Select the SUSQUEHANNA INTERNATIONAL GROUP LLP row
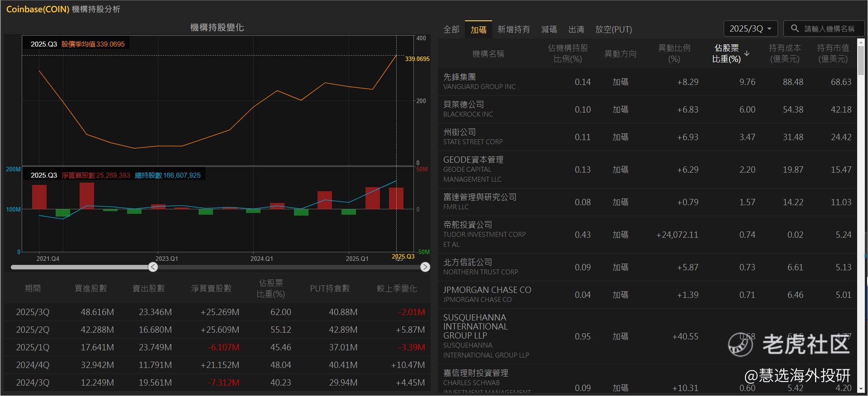 click(x=647, y=336)
